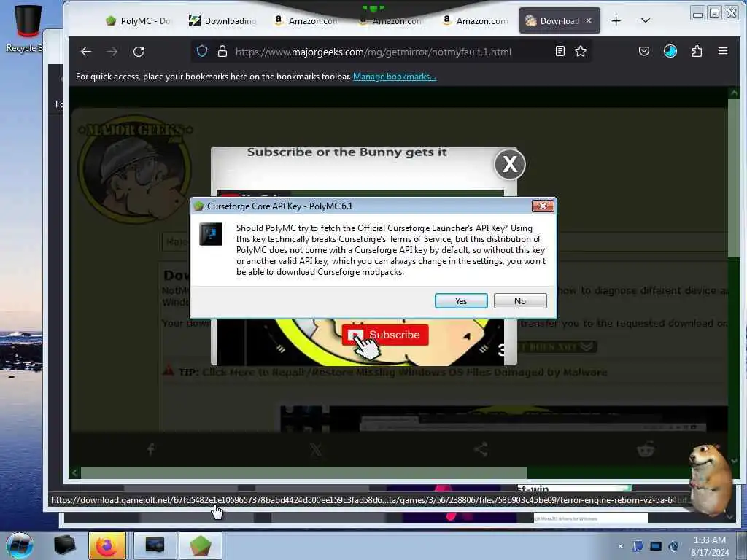Close the active Download tab
Screen dimensions: 747x560
[589, 20]
